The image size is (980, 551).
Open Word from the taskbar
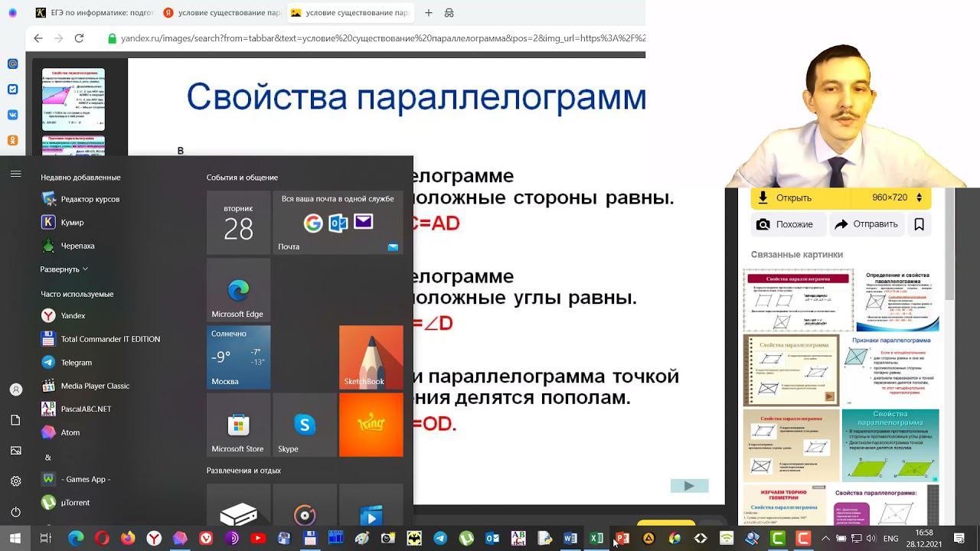click(x=570, y=539)
